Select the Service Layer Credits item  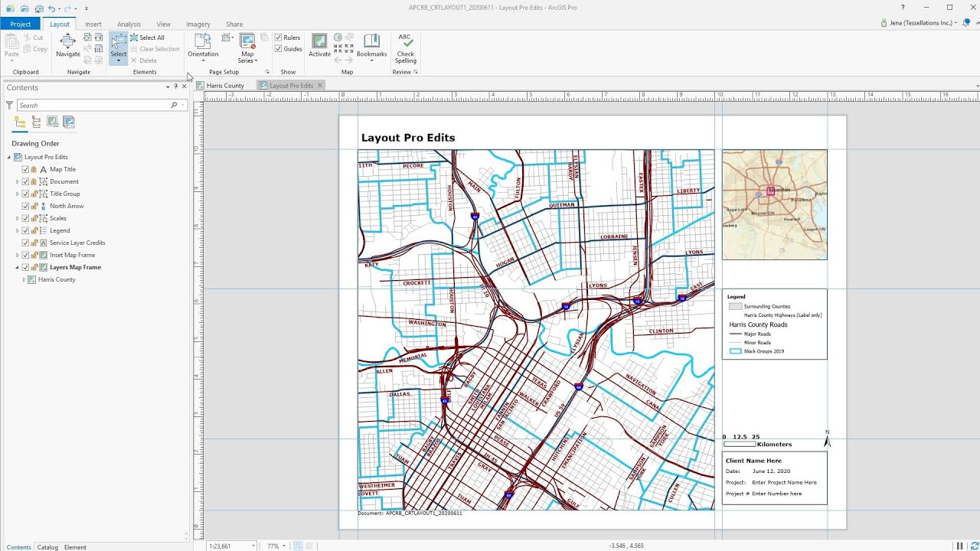click(x=77, y=243)
